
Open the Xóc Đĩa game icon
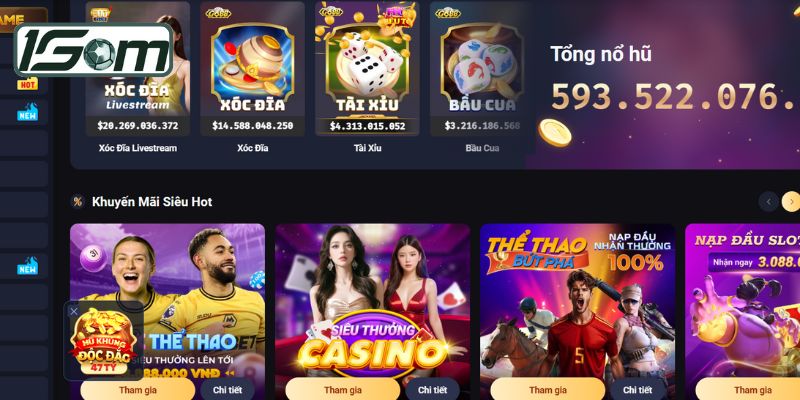[253, 69]
